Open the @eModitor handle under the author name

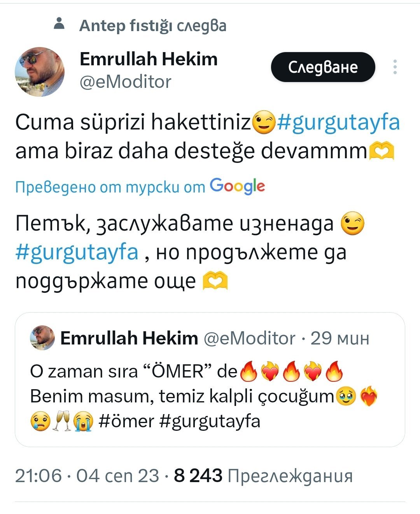point(125,82)
